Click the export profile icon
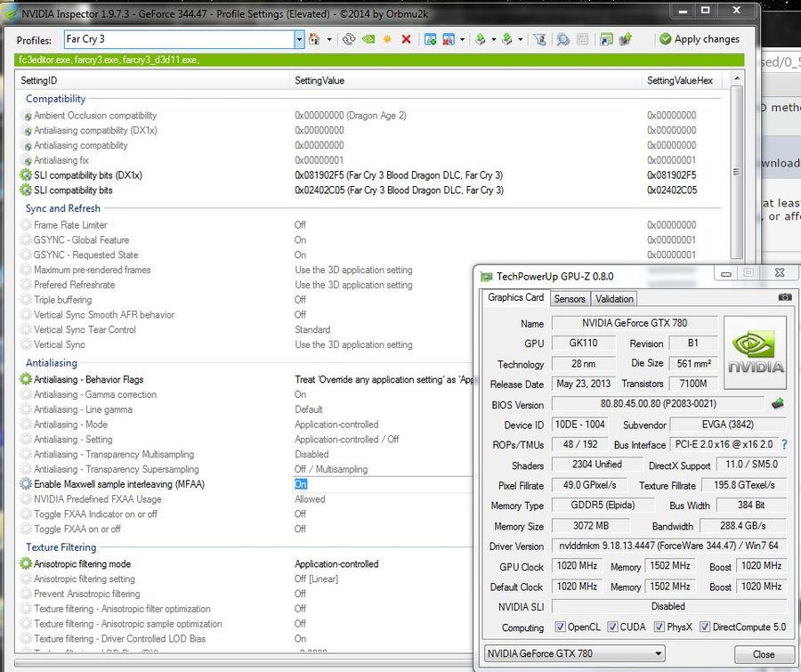Screen dimensions: 801x672 481,39
